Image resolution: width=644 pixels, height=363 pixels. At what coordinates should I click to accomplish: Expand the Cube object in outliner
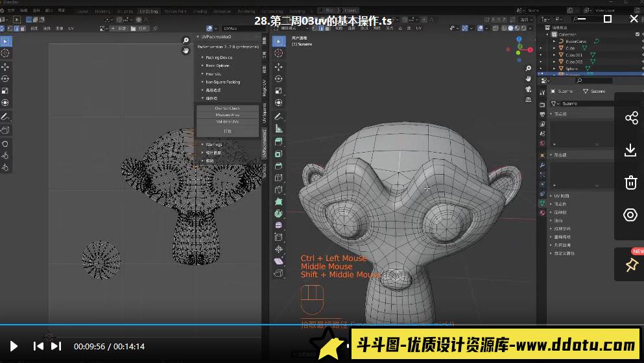[x=554, y=48]
